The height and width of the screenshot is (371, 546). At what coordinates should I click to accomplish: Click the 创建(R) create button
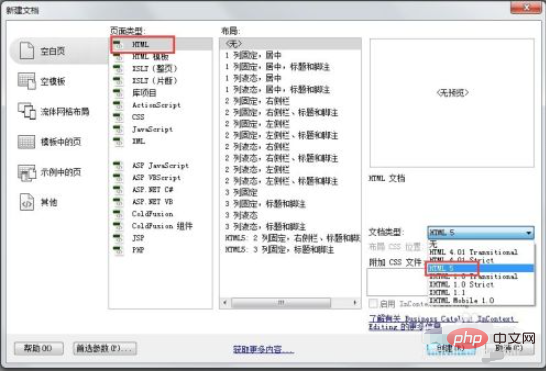452,348
